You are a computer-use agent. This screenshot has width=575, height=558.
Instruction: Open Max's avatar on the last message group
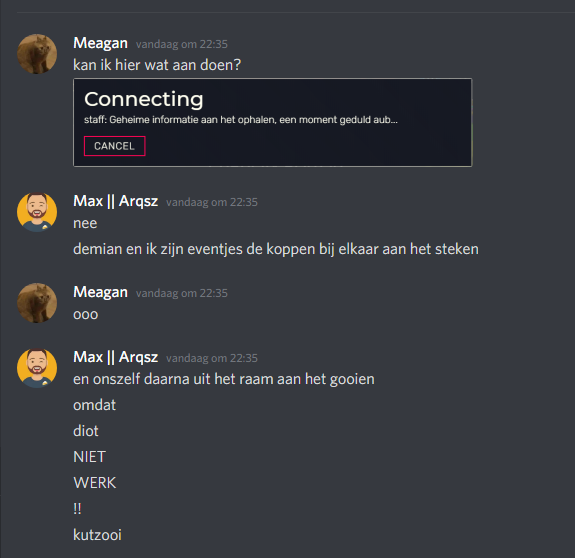37,368
